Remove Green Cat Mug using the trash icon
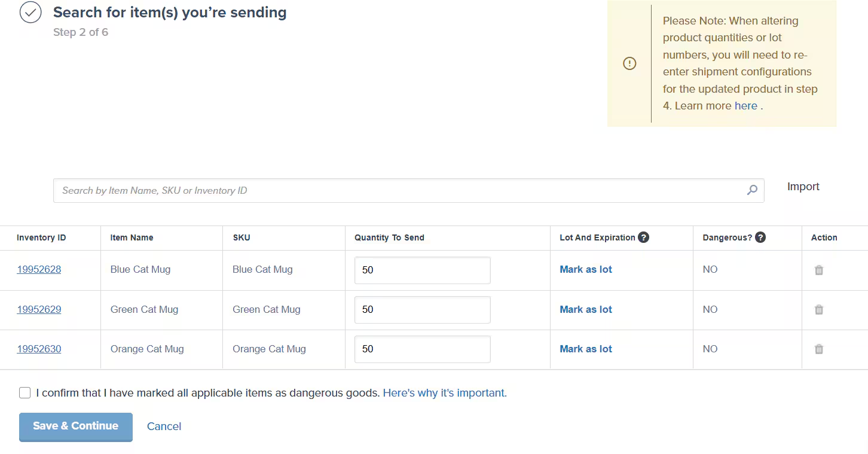Image resolution: width=868 pixels, height=454 pixels. pyautogui.click(x=818, y=309)
